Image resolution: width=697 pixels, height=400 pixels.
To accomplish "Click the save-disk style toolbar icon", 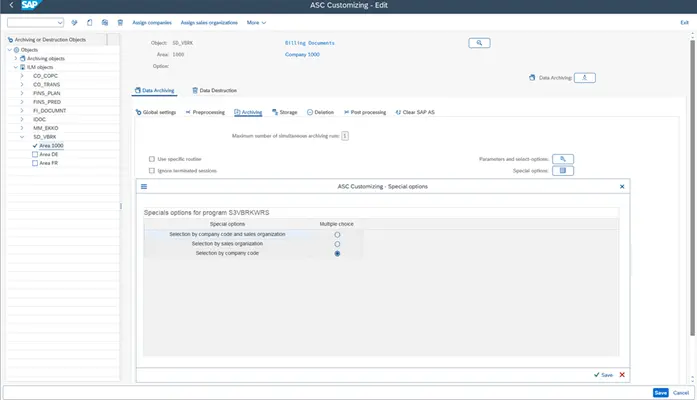I will coord(104,22).
